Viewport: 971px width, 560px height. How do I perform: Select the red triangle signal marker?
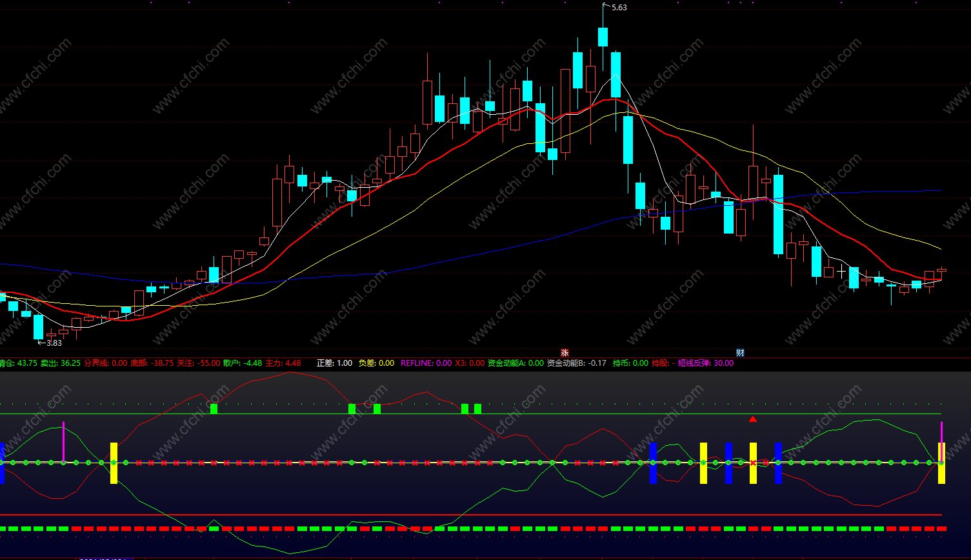pos(753,419)
